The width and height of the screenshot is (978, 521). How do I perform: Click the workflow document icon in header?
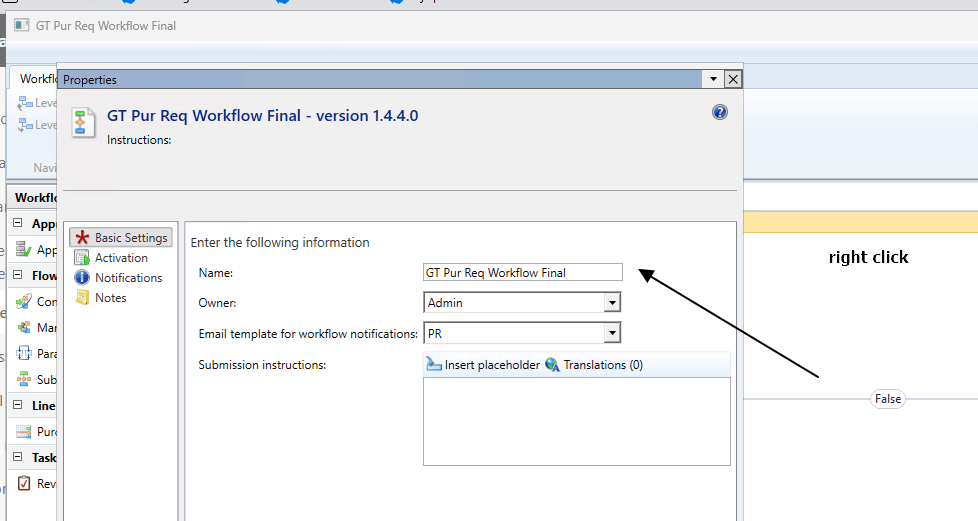click(84, 121)
